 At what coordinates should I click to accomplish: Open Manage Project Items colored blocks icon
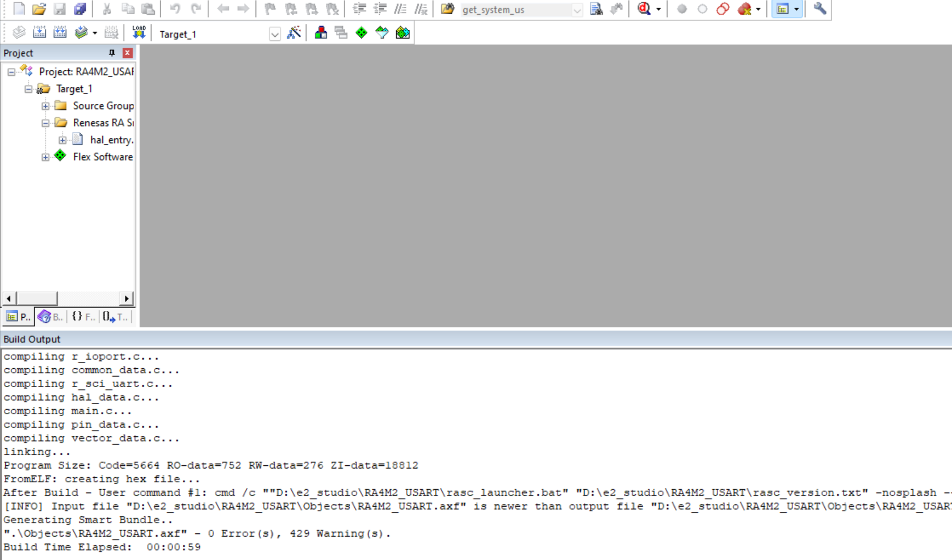[x=321, y=33]
